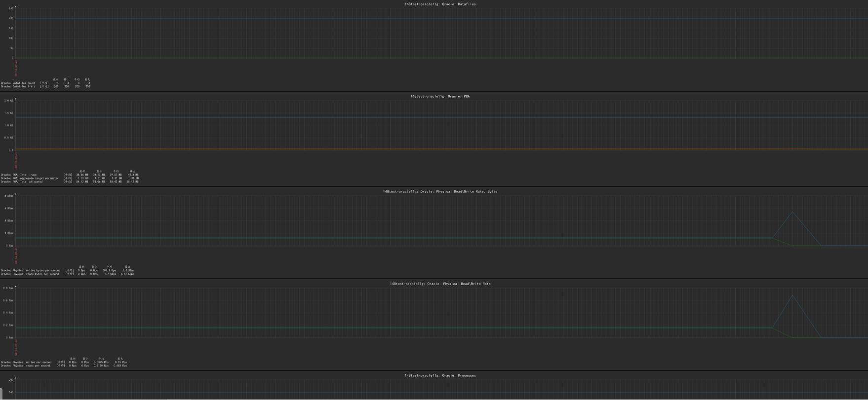Click the "0.15 Rps" maximum writes value

pyautogui.click(x=121, y=362)
